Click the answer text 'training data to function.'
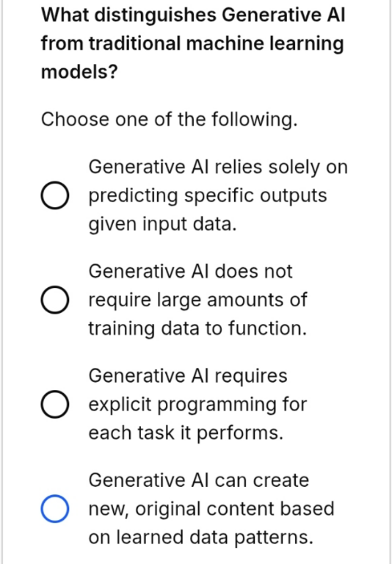This screenshot has width=392, height=564. (197, 328)
